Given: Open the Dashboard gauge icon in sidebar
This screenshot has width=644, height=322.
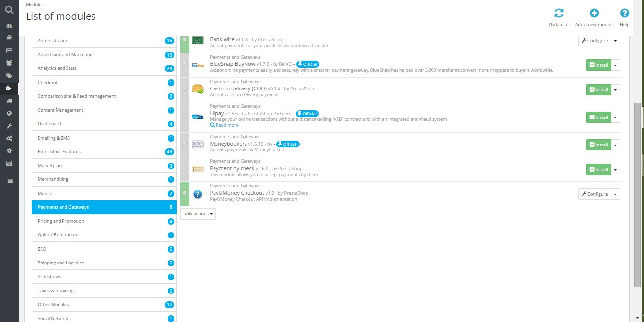Looking at the screenshot, I should (x=9, y=26).
